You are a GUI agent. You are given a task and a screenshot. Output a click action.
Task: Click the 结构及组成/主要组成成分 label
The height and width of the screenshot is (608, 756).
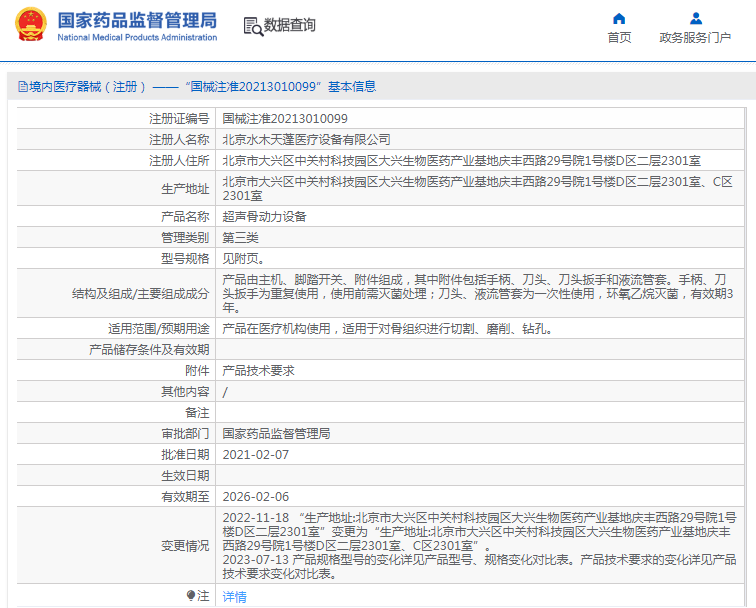point(141,294)
